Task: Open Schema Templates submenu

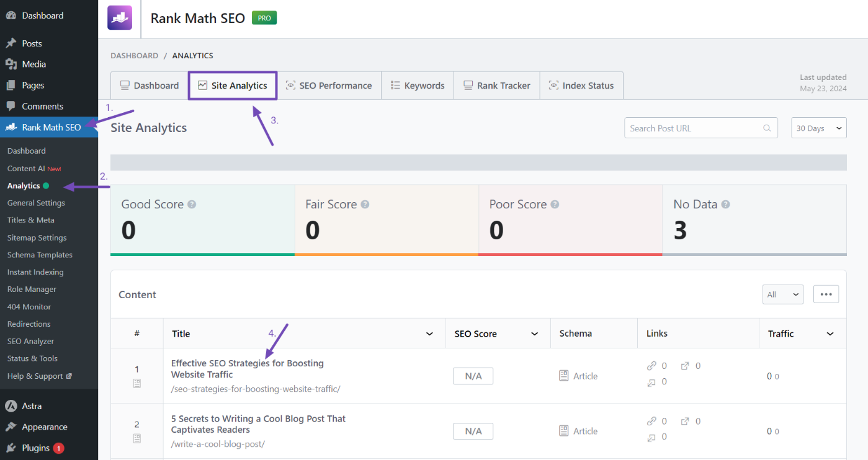Action: (x=40, y=255)
